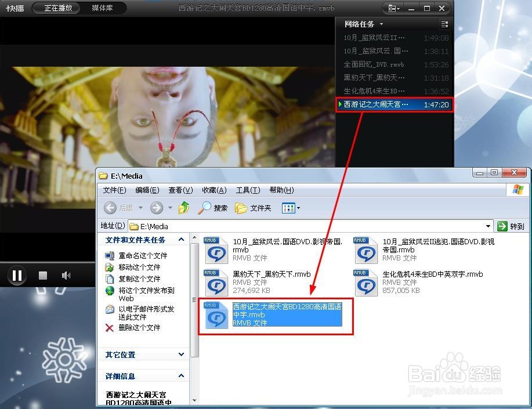The height and width of the screenshot is (409, 532).
Task: Open the Views icon dropdown
Action: pyautogui.click(x=291, y=208)
